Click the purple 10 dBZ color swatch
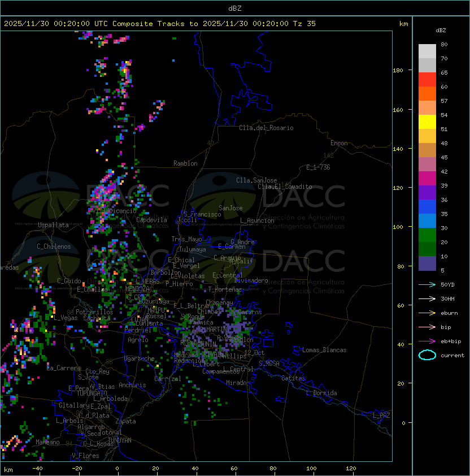Image resolution: width=470 pixels, height=476 pixels. [427, 263]
